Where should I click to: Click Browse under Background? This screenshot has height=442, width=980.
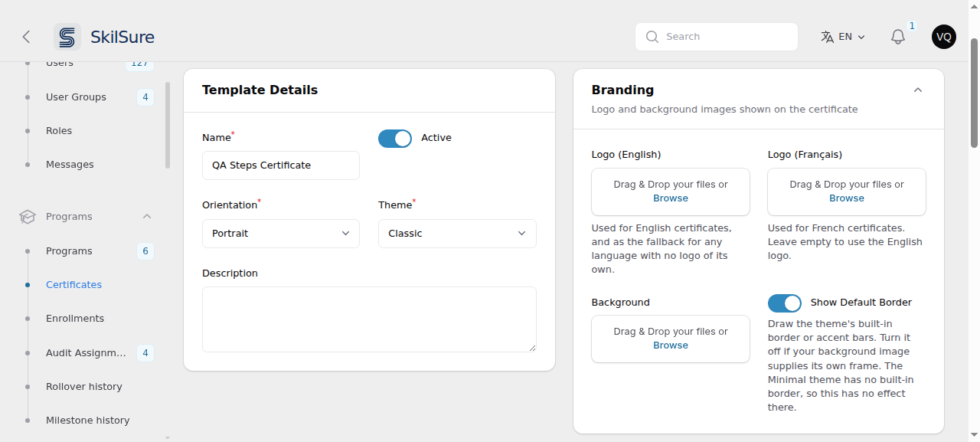pyautogui.click(x=671, y=345)
